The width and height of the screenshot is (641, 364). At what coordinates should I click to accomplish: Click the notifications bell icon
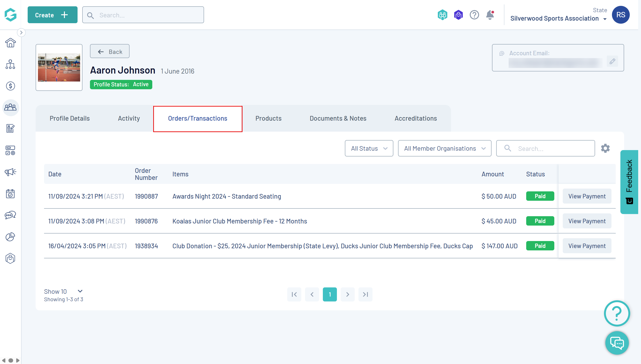(x=490, y=15)
